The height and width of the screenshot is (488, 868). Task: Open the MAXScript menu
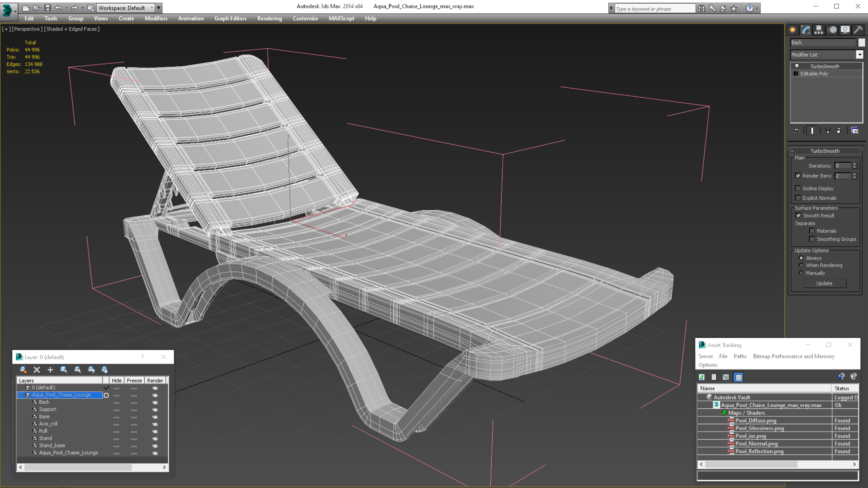click(341, 18)
